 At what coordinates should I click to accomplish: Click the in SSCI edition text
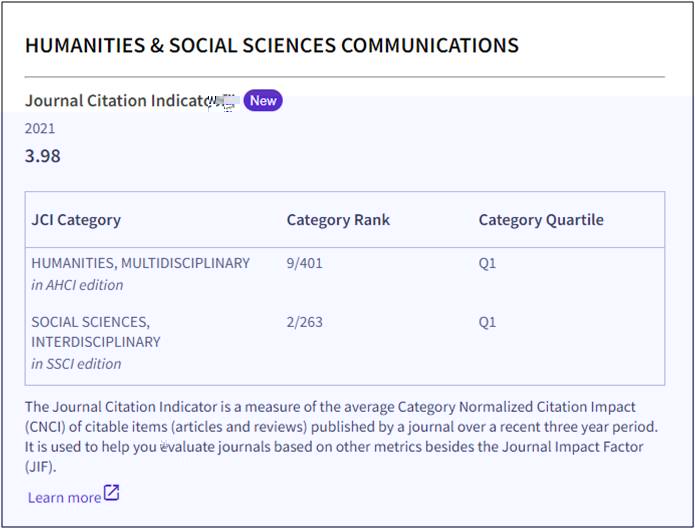tap(76, 364)
